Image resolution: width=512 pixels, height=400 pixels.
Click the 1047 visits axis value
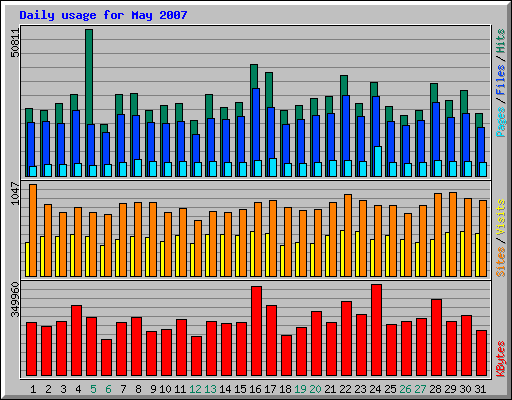(15, 193)
